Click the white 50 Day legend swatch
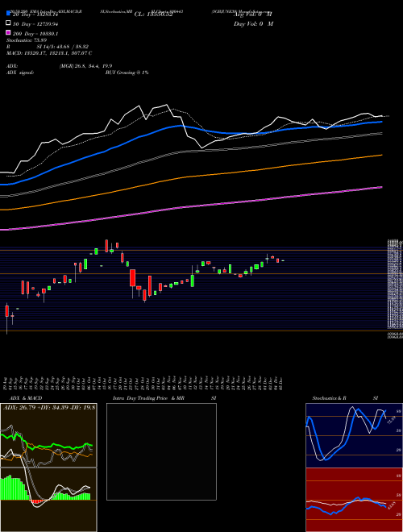 8,23
